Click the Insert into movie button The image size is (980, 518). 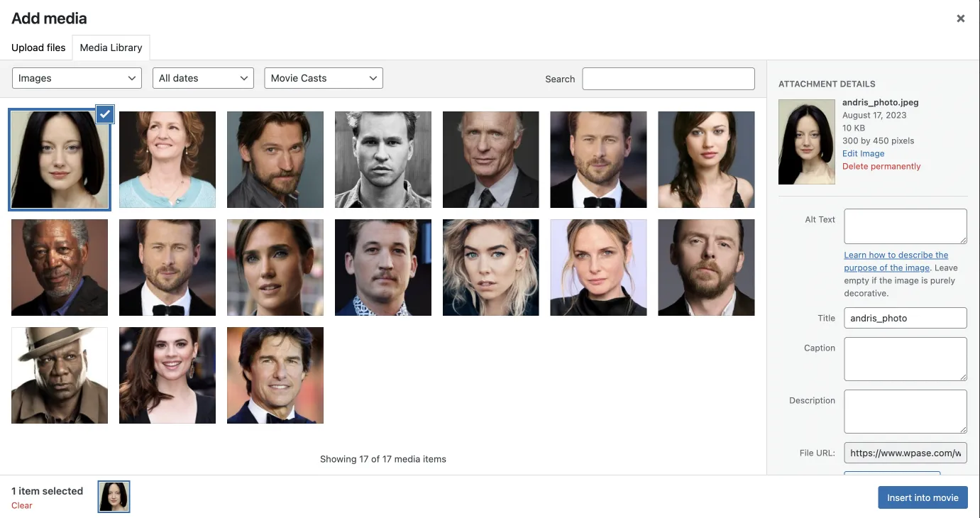(x=923, y=497)
